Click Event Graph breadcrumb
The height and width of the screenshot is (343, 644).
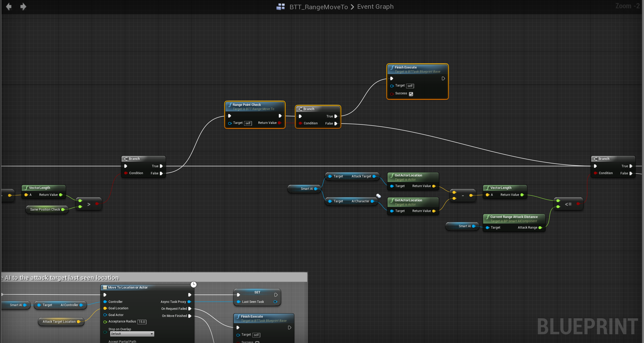click(375, 6)
